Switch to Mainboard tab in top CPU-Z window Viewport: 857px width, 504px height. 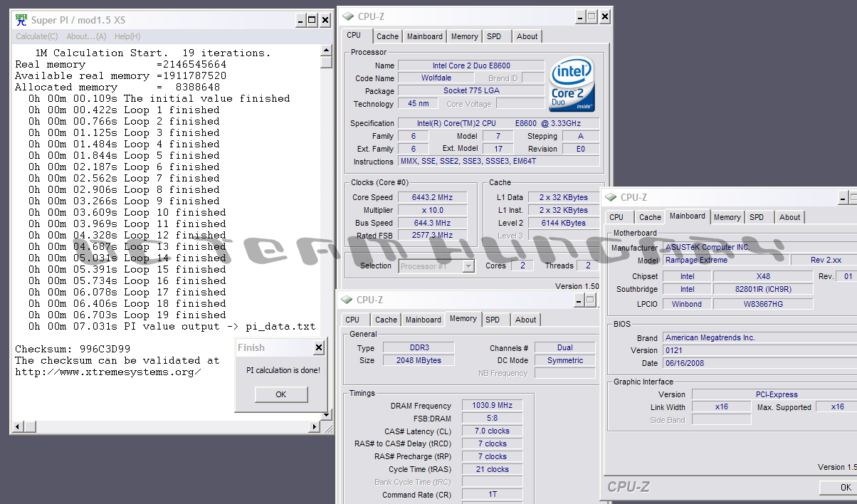425,36
